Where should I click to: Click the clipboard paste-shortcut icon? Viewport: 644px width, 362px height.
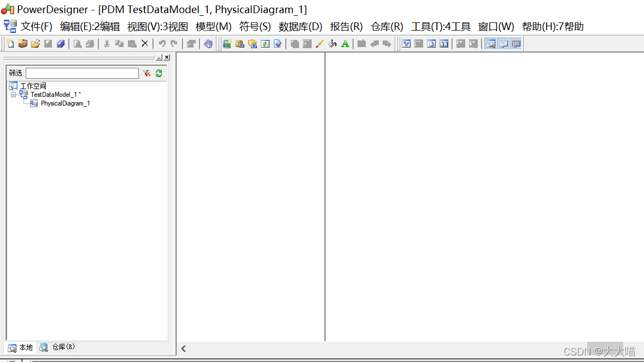point(240,44)
